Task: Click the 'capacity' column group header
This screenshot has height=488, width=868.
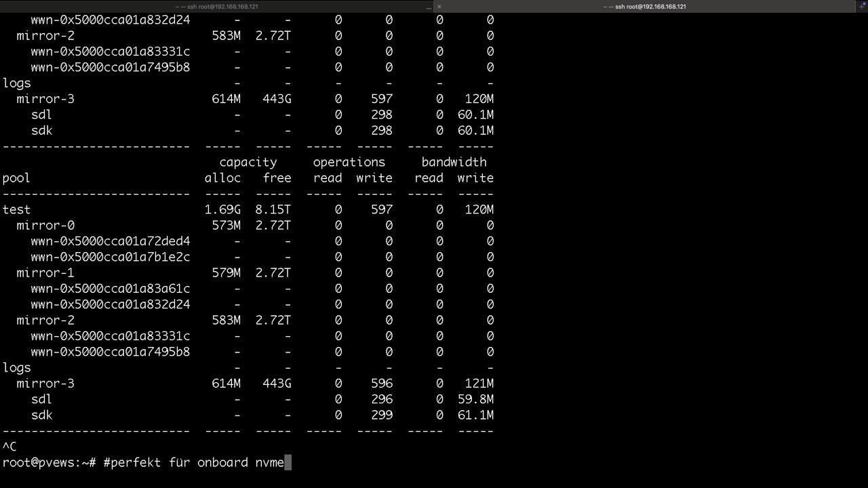Action: pyautogui.click(x=248, y=162)
